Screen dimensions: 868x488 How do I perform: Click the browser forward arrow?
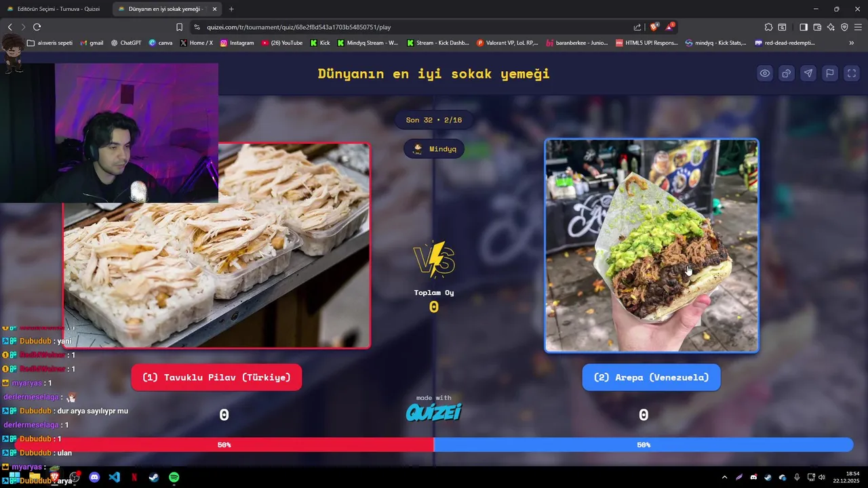[x=23, y=27]
